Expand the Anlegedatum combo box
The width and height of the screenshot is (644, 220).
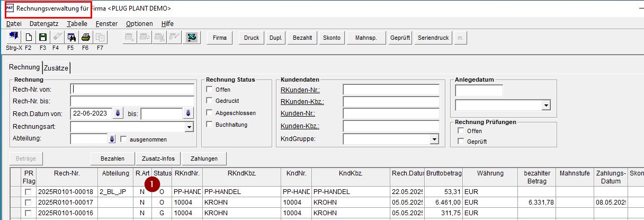pyautogui.click(x=546, y=105)
